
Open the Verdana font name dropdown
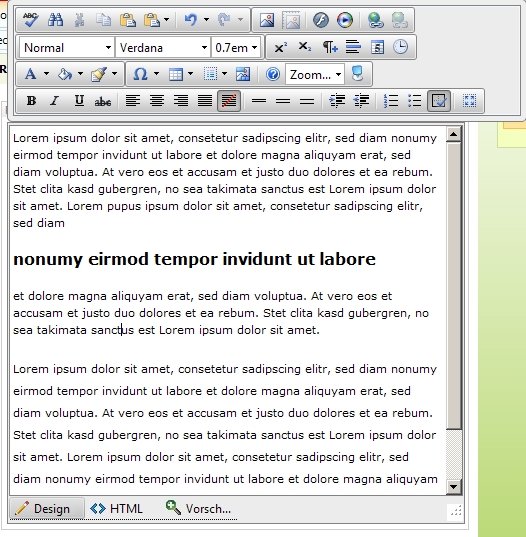coord(163,47)
